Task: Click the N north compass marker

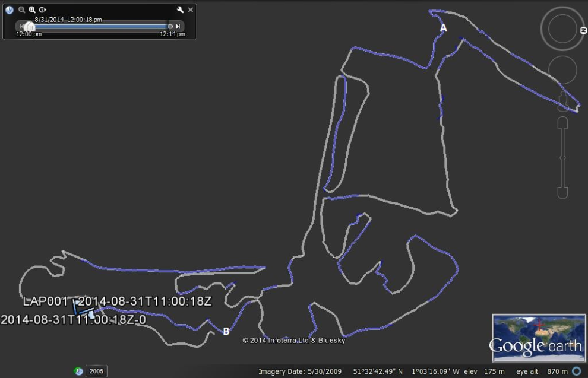Action: 583,30
